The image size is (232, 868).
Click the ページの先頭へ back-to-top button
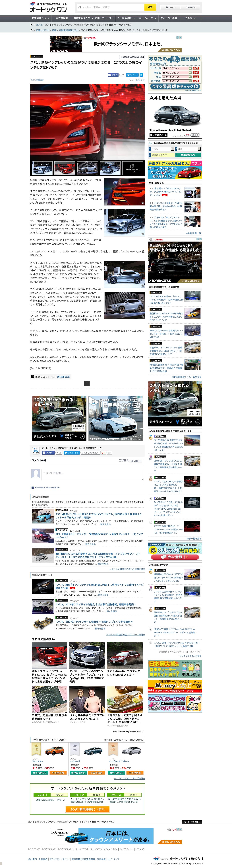(192, 822)
